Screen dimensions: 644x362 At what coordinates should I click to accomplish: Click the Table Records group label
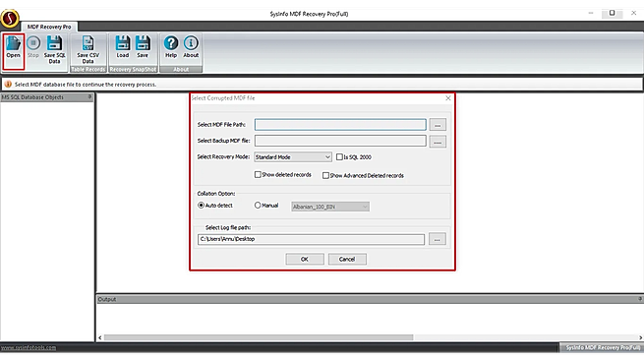(88, 70)
